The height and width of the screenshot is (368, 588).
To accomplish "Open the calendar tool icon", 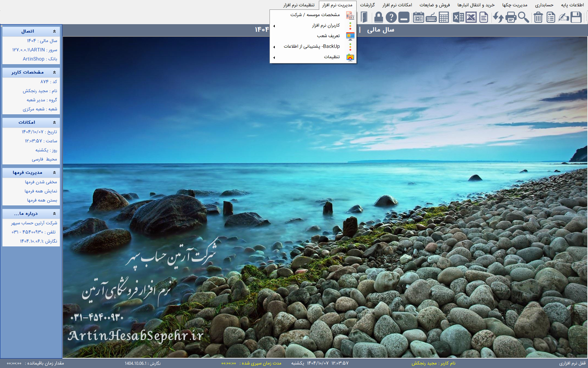I will point(418,17).
